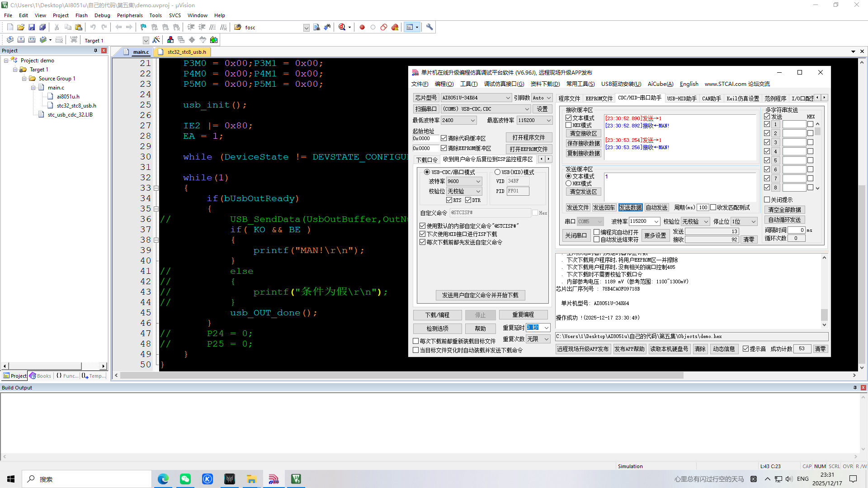Click the 发送数据 send data button
The image size is (868, 488).
click(x=630, y=207)
